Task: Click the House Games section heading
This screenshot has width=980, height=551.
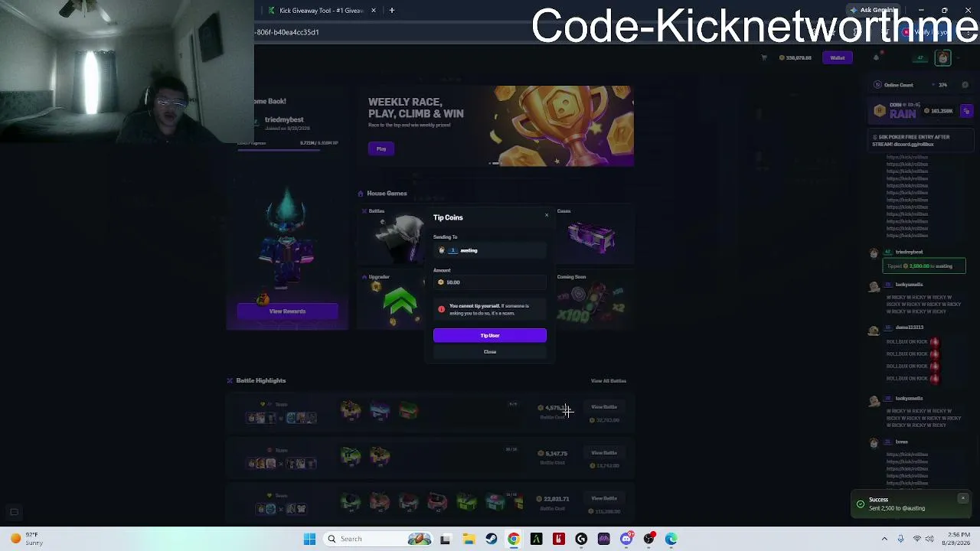Action: pyautogui.click(x=387, y=194)
